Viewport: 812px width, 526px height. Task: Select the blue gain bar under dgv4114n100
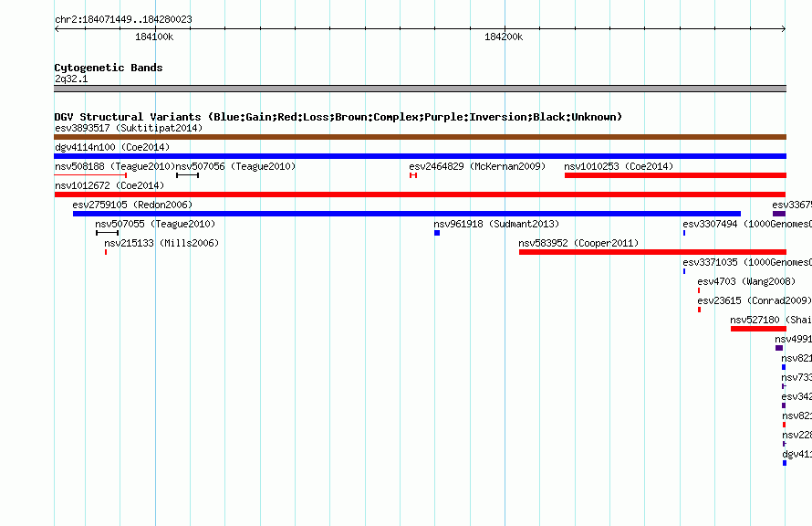click(420, 156)
